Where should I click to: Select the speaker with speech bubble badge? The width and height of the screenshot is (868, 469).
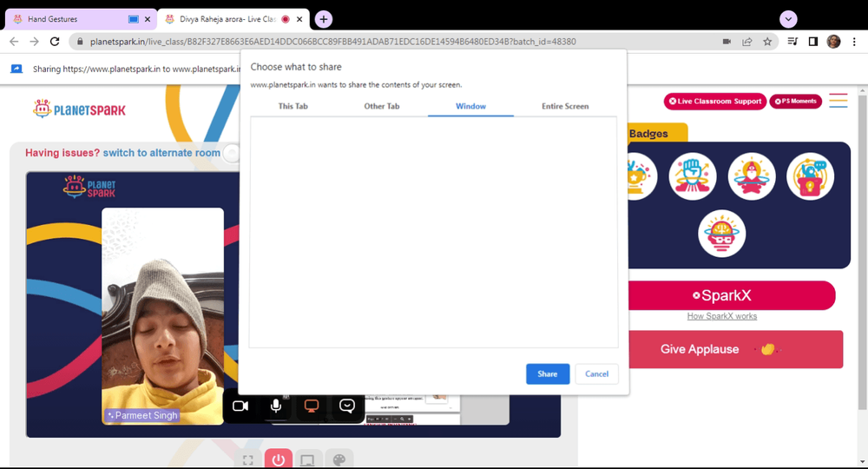pos(810,176)
